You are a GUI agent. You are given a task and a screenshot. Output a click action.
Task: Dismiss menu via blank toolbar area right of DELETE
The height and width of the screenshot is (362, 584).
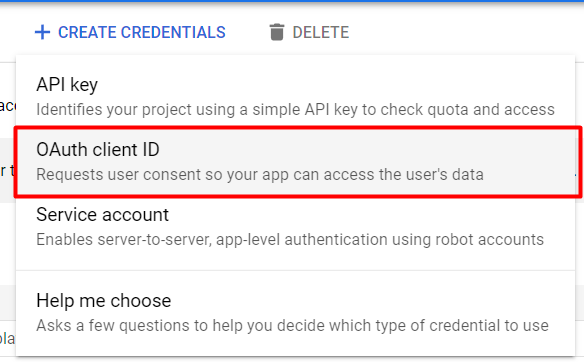coord(466,32)
